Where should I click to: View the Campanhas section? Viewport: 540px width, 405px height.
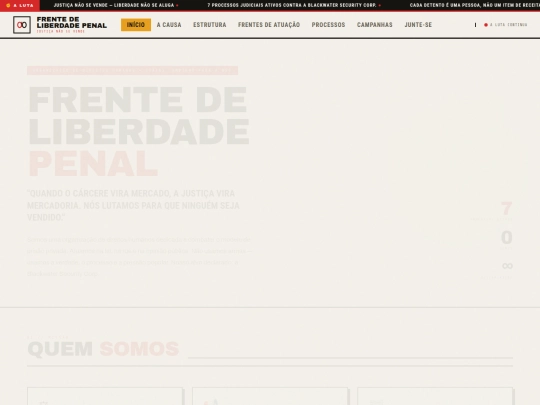374,25
